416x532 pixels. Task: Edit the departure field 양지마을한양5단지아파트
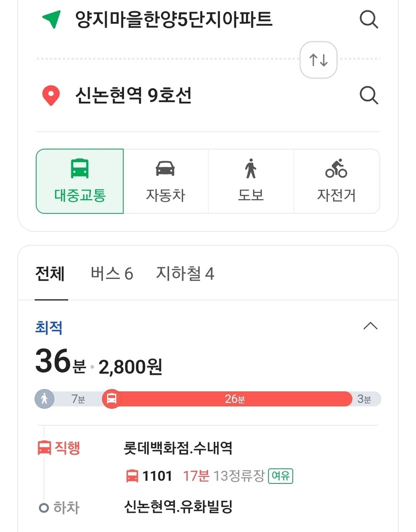(x=174, y=19)
